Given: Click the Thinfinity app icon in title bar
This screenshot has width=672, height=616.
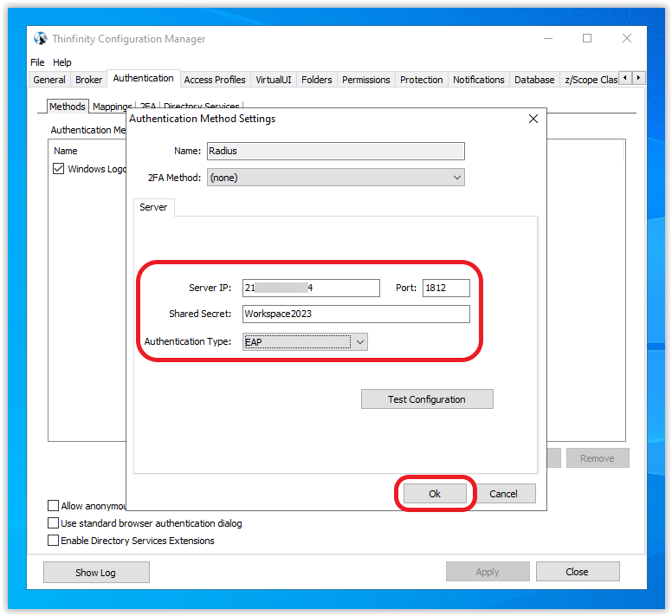Looking at the screenshot, I should click(x=41, y=39).
